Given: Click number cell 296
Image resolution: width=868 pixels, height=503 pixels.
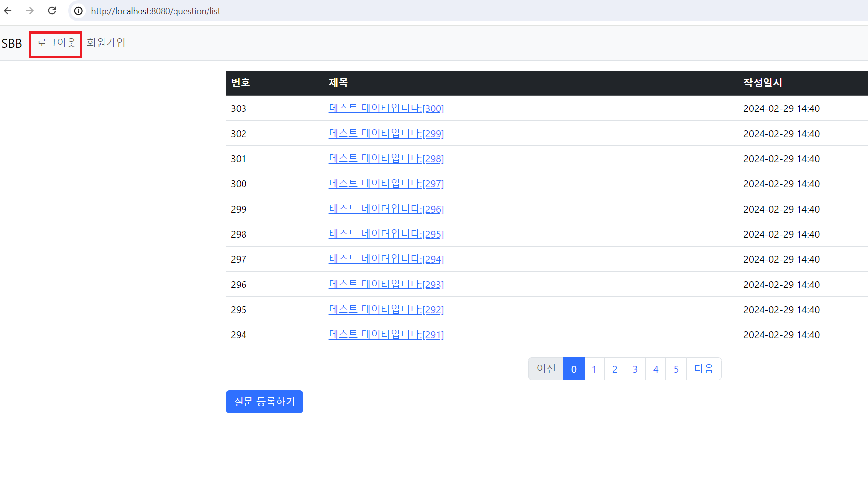Looking at the screenshot, I should tap(239, 285).
